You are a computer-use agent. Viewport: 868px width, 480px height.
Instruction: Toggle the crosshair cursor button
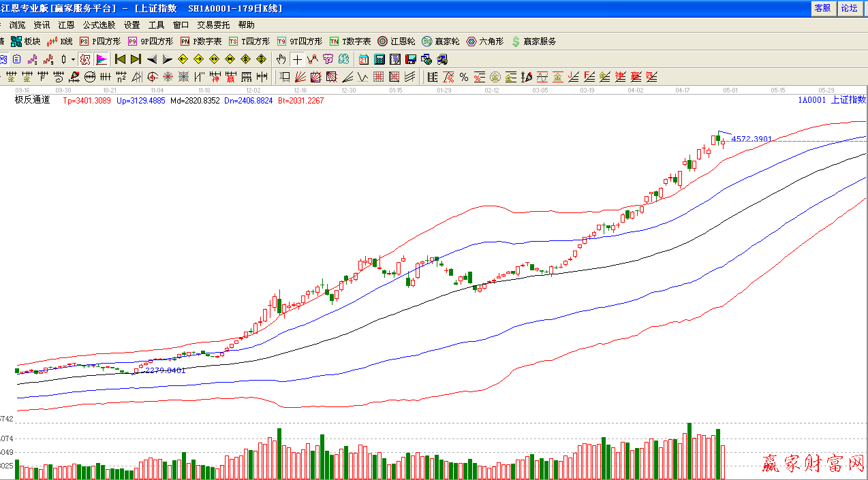[297, 59]
